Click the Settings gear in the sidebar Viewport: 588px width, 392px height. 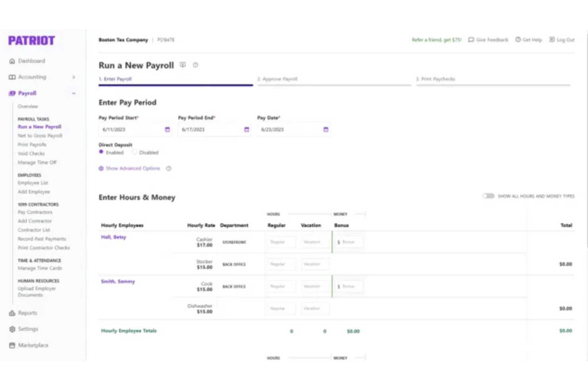point(12,329)
